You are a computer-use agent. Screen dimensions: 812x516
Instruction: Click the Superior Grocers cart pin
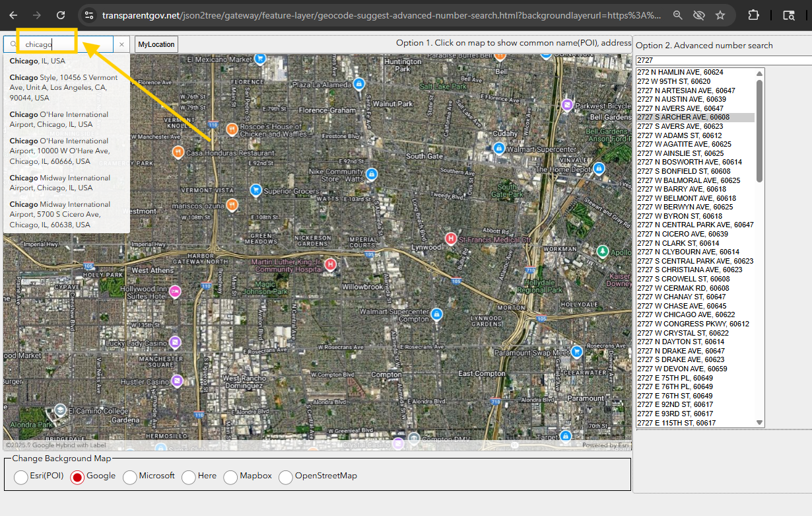pyautogui.click(x=255, y=190)
